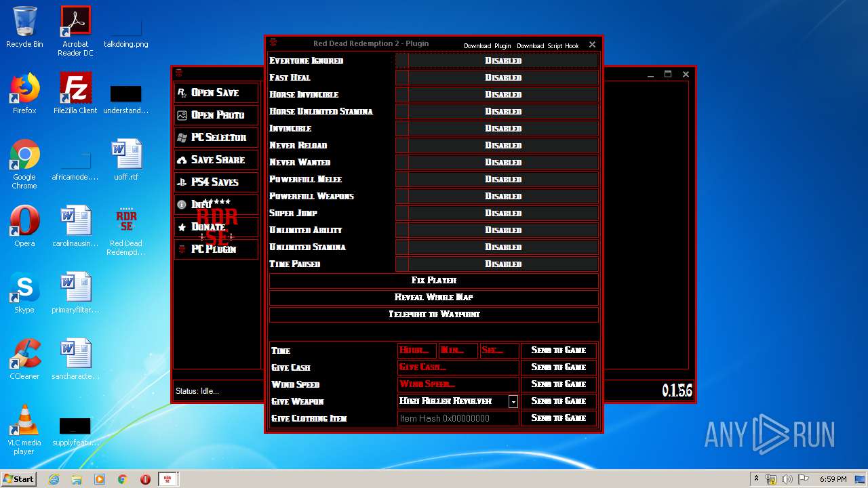
Task: Click media player taskbar icon
Action: pos(100,479)
